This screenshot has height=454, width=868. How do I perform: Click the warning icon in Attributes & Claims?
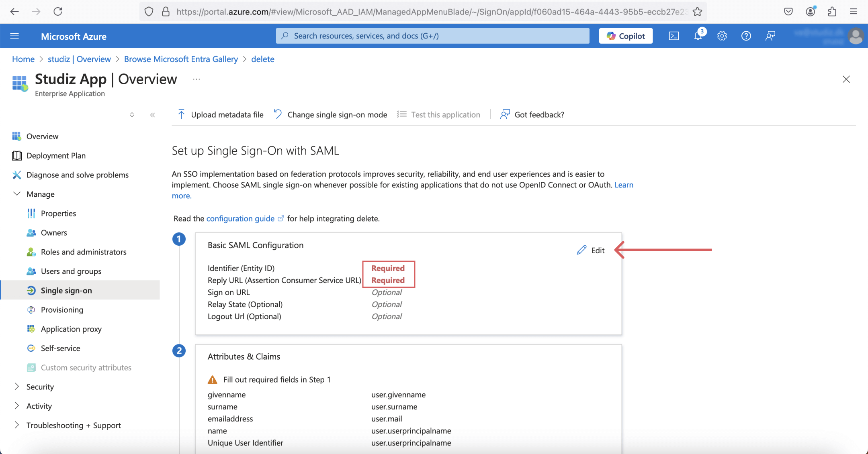coord(212,380)
